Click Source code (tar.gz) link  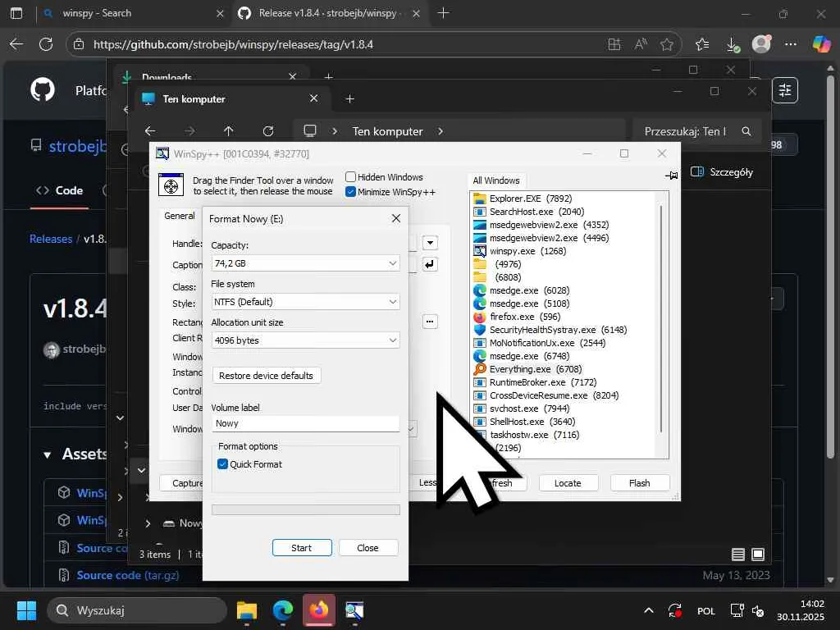[127, 575]
